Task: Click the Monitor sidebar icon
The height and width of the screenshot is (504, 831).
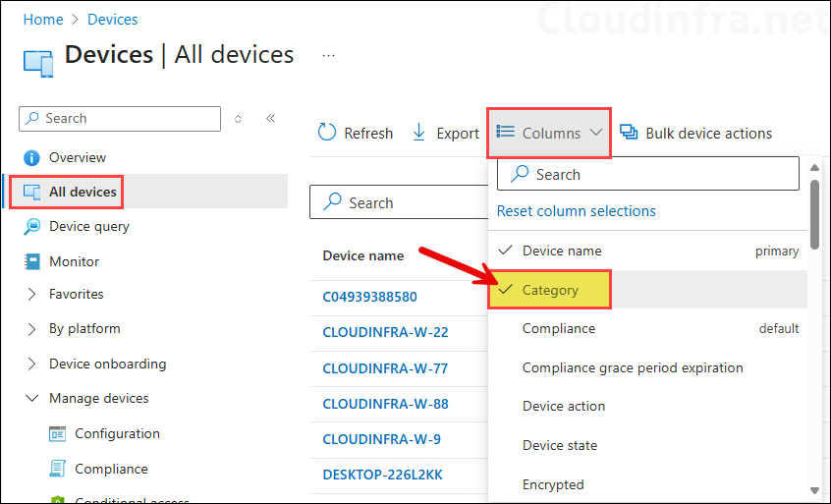Action: (31, 261)
